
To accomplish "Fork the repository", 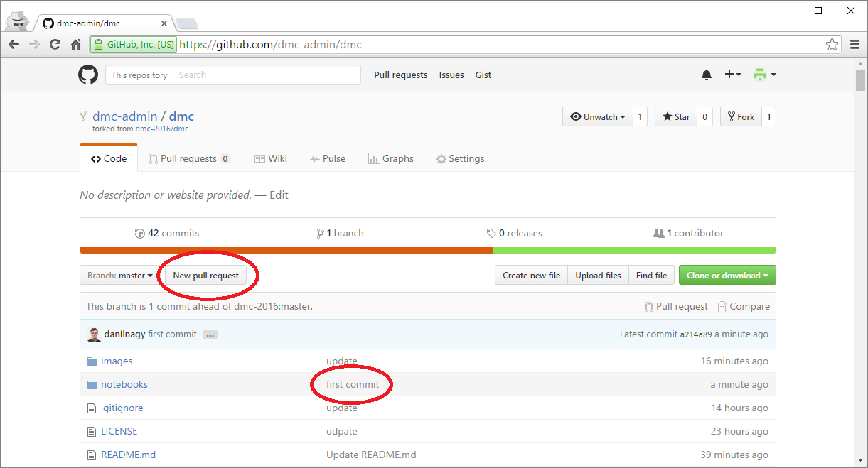I will pyautogui.click(x=741, y=116).
